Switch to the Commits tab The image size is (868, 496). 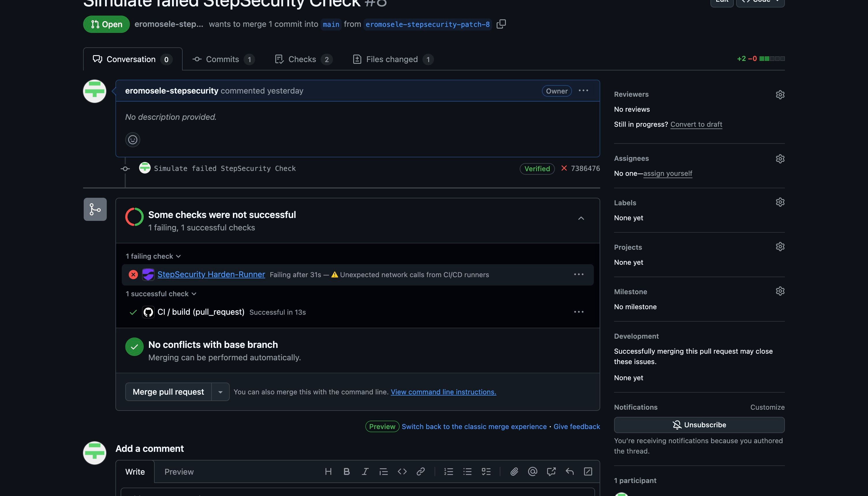(x=223, y=59)
